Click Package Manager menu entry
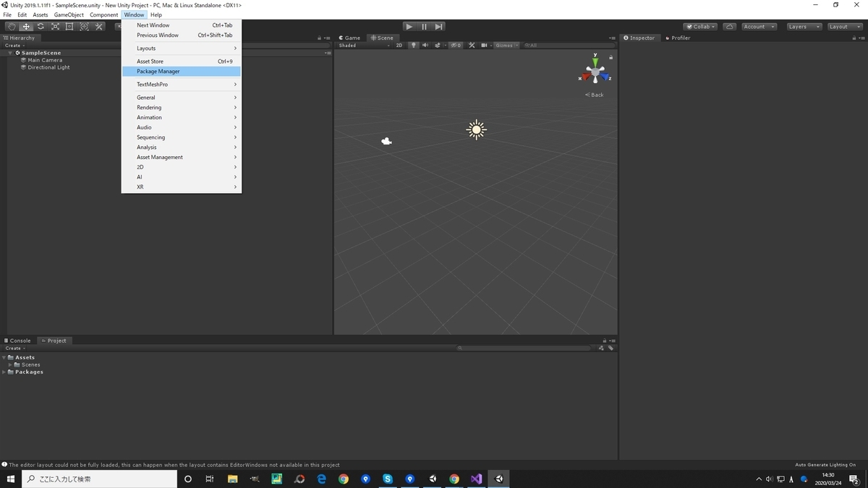The height and width of the screenshot is (488, 868). coord(182,72)
